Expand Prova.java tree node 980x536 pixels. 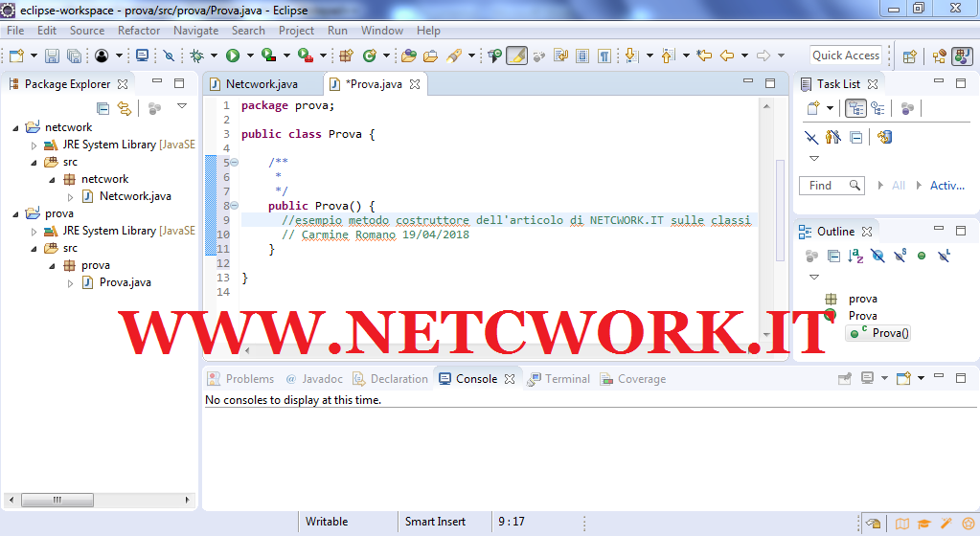click(70, 283)
